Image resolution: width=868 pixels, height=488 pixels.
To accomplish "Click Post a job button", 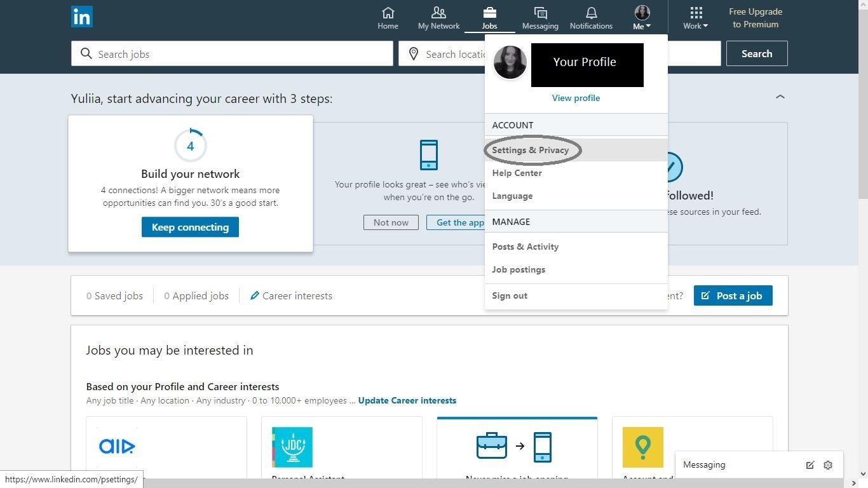I will tap(733, 295).
